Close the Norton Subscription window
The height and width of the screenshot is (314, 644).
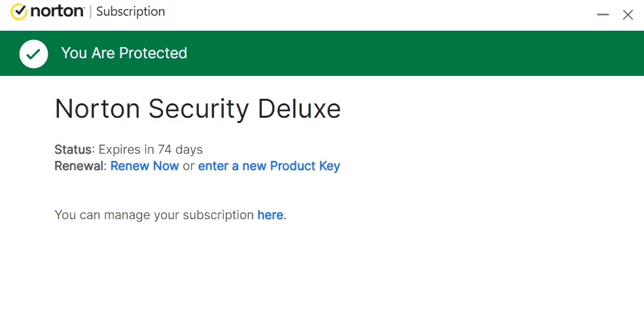coord(628,15)
